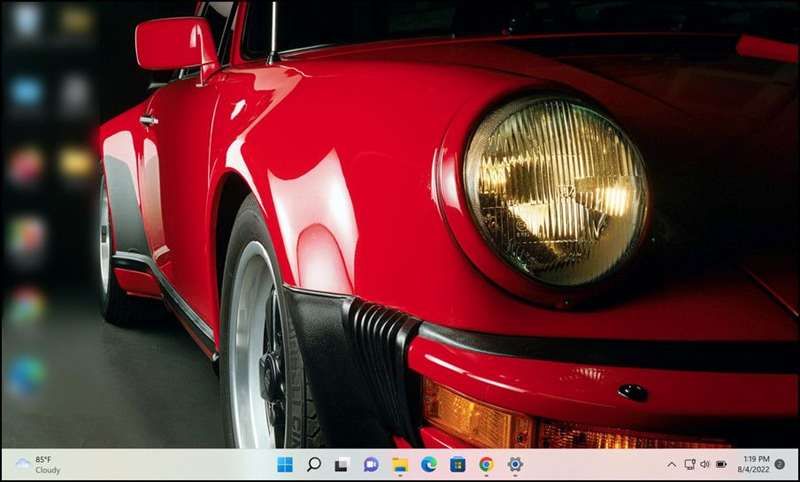Click the battery icon in system tray
Viewport: 800px width, 482px height.
[x=721, y=464]
